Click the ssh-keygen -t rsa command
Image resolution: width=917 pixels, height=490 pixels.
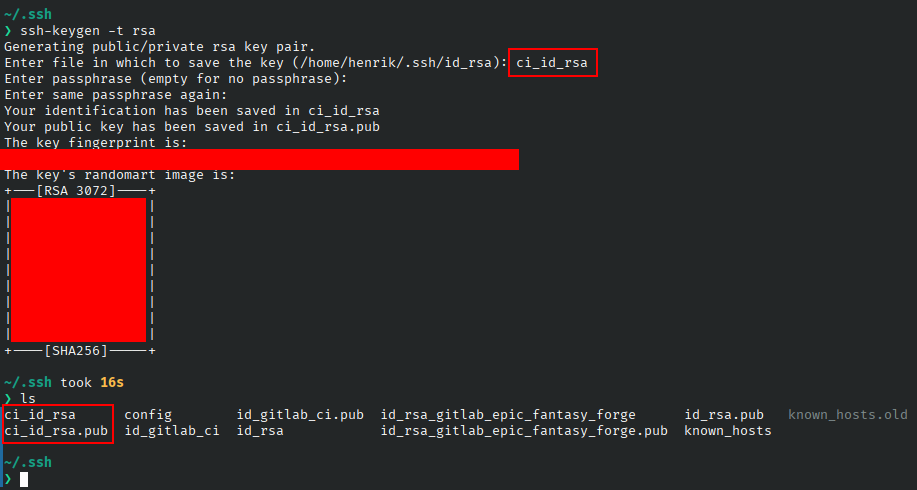88,30
